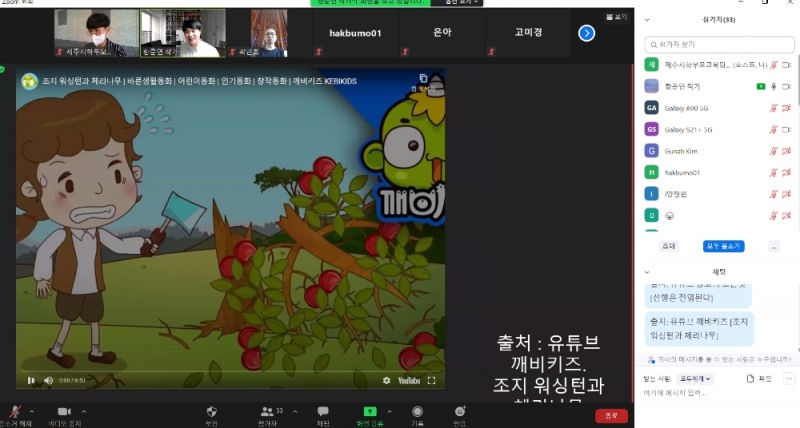Toggle host's camera icon in list
The width and height of the screenshot is (800, 428).
coord(787,65)
